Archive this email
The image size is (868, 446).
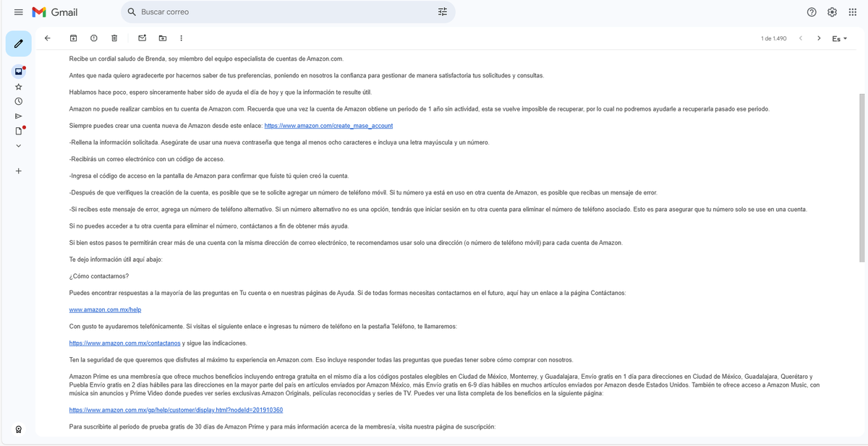pyautogui.click(x=73, y=38)
